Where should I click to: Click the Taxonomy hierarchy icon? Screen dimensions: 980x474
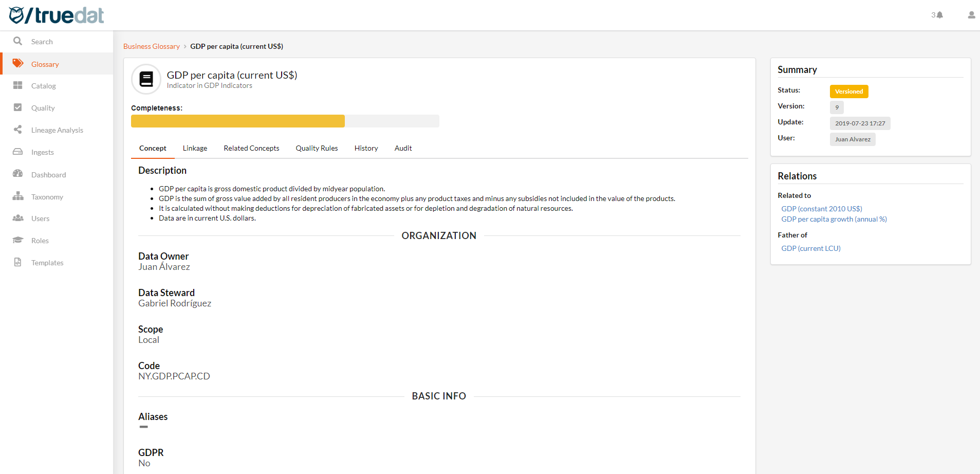(x=17, y=196)
